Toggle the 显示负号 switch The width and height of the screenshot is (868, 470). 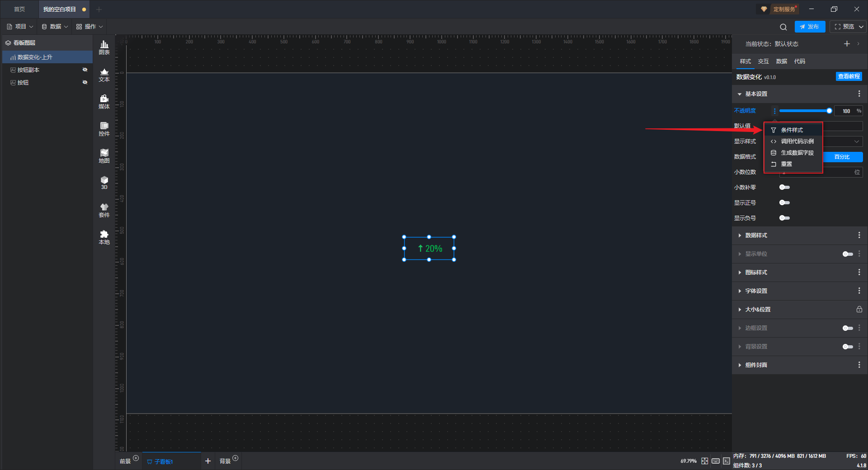tap(784, 218)
